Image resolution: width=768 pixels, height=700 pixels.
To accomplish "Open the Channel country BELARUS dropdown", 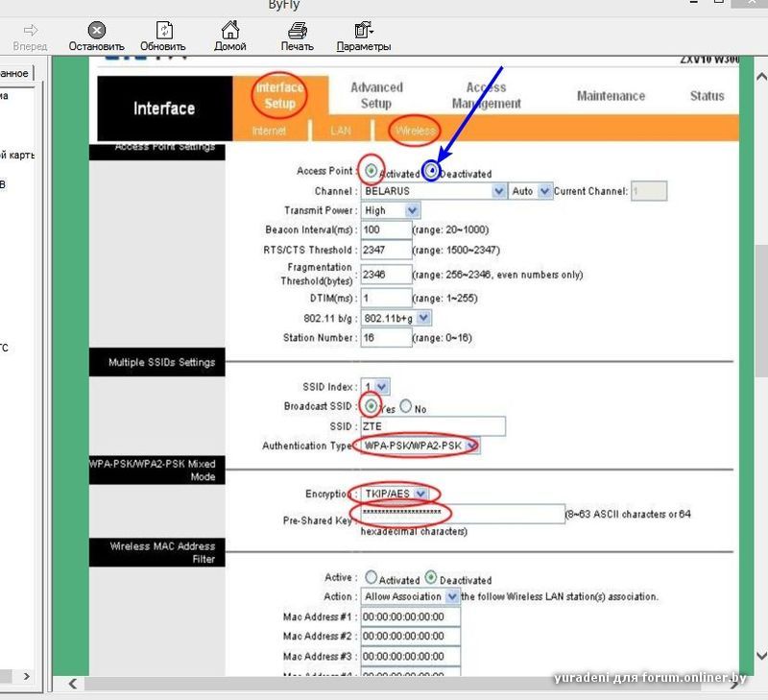I will tap(434, 191).
